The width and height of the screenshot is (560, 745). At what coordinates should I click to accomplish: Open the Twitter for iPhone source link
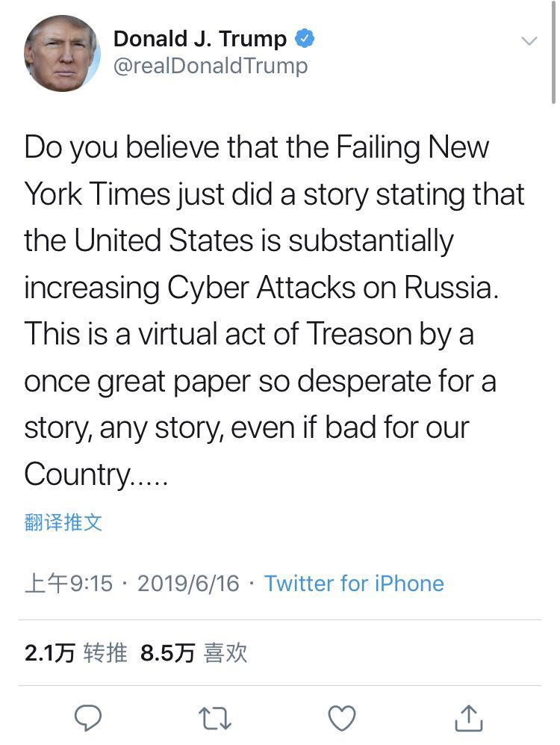(354, 584)
